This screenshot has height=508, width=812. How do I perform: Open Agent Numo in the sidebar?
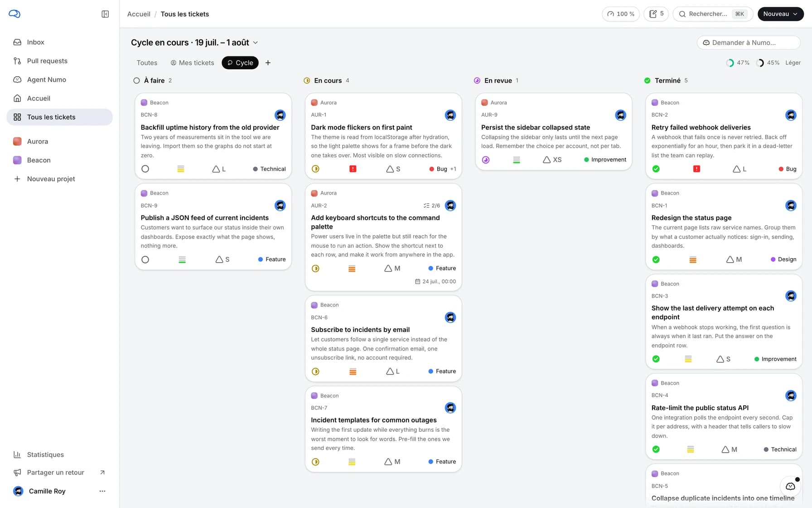pyautogui.click(x=59, y=79)
